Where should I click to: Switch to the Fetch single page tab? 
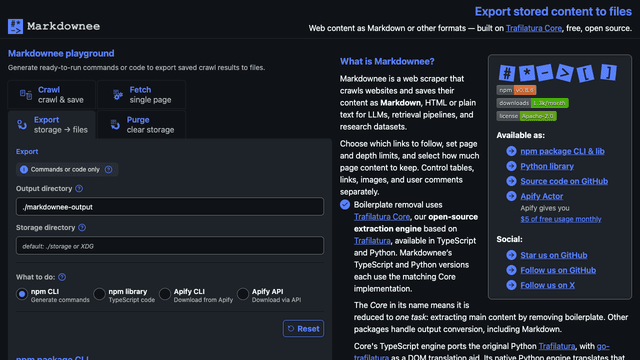pyautogui.click(x=141, y=95)
